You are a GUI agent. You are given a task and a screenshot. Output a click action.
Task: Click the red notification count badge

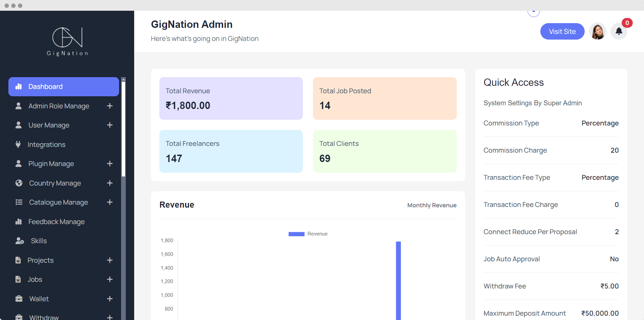pyautogui.click(x=627, y=23)
